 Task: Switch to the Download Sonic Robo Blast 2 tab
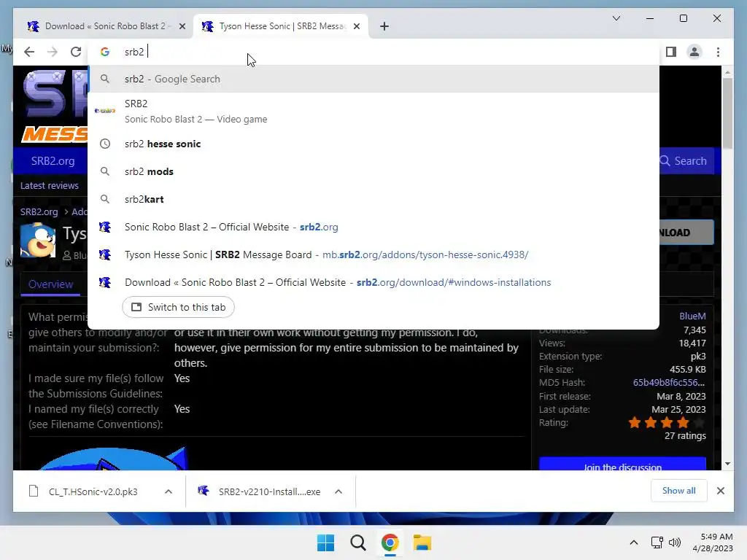tap(105, 26)
